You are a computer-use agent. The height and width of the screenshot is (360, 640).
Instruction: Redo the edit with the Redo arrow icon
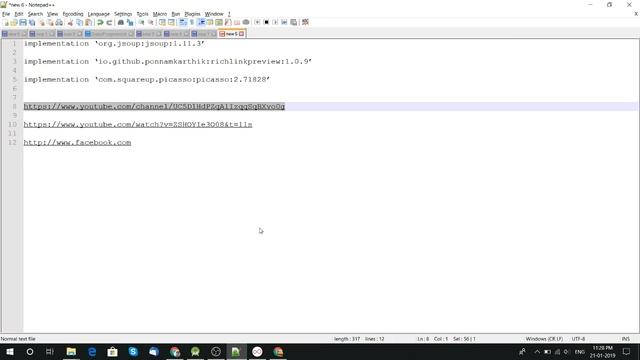(x=109, y=22)
